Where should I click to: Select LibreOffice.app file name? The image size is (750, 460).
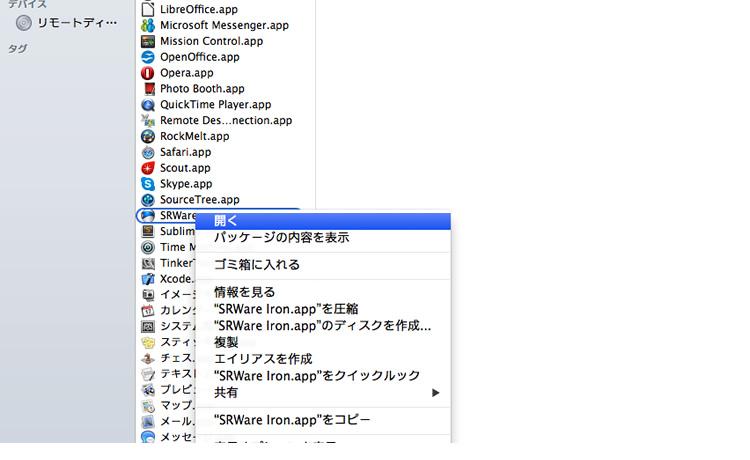pos(199,10)
